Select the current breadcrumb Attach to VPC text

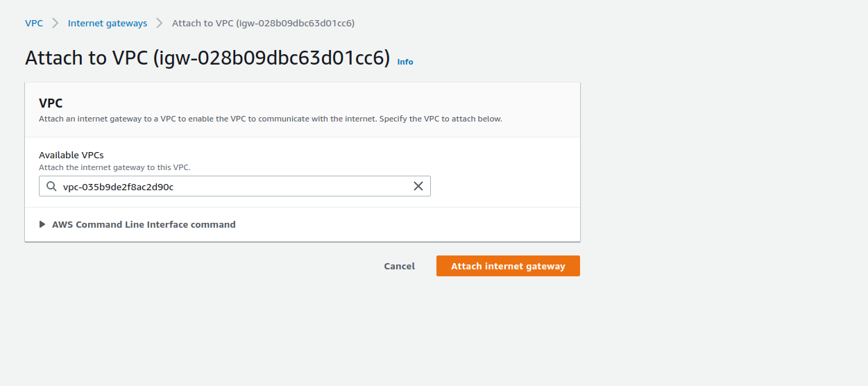point(263,23)
